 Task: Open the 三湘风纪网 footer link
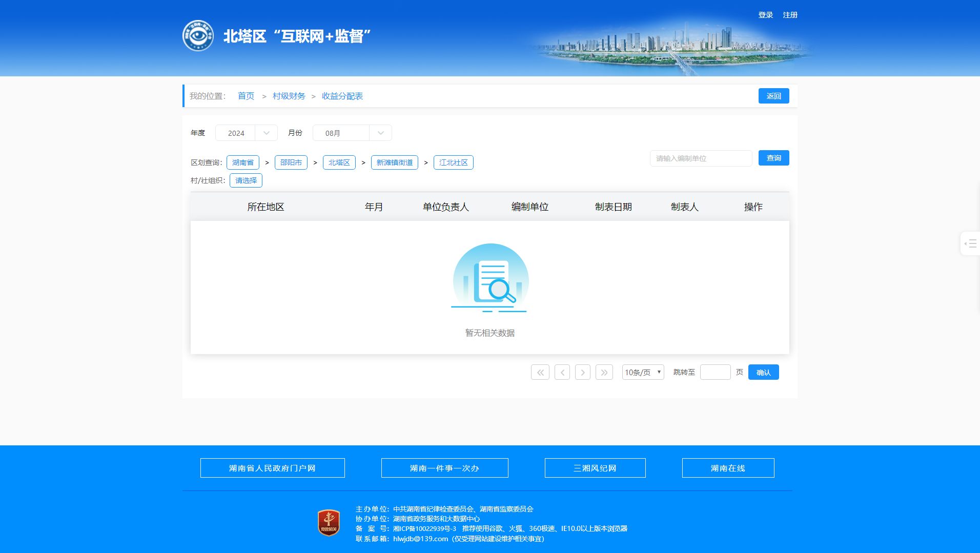(x=595, y=468)
